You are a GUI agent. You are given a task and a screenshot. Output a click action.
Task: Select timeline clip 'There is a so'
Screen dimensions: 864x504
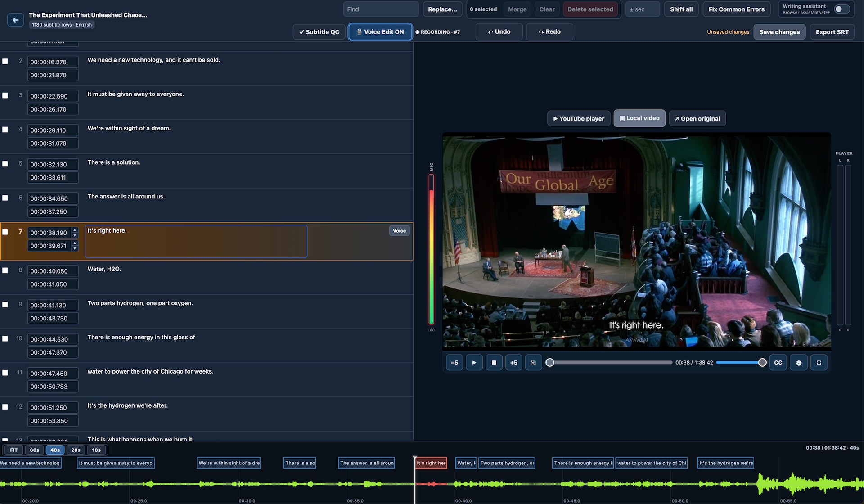pos(300,463)
